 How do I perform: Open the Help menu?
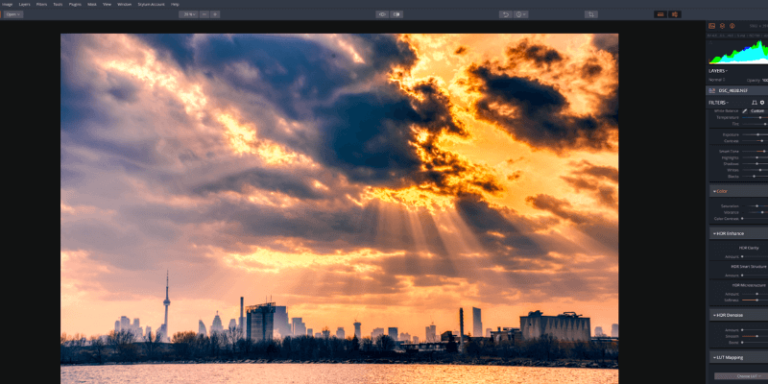(x=175, y=4)
